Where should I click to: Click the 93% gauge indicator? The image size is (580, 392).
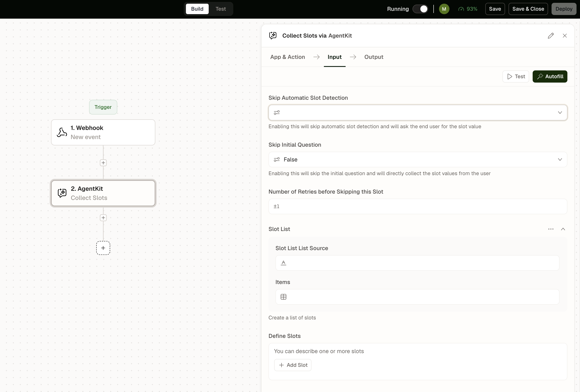coord(468,9)
